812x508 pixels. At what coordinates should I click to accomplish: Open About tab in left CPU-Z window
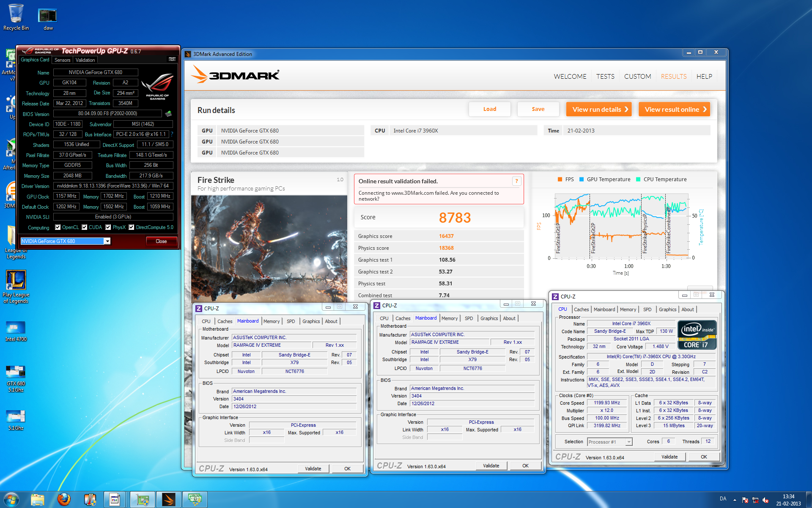click(331, 321)
